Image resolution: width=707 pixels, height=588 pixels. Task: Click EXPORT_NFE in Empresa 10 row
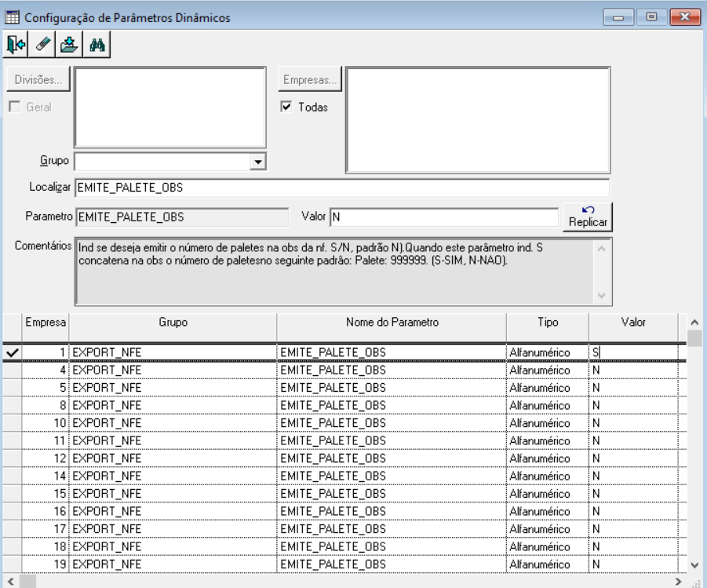(107, 423)
